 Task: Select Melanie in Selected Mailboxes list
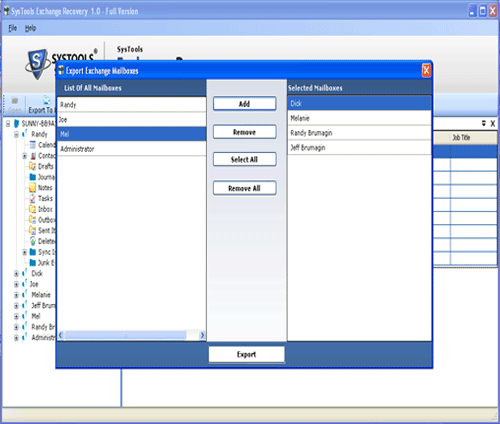click(359, 118)
